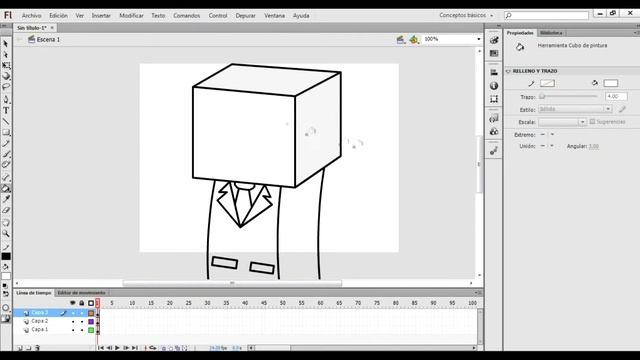Image resolution: width=640 pixels, height=360 pixels.
Task: Select the Free Transform tool
Action: (x=6, y=65)
